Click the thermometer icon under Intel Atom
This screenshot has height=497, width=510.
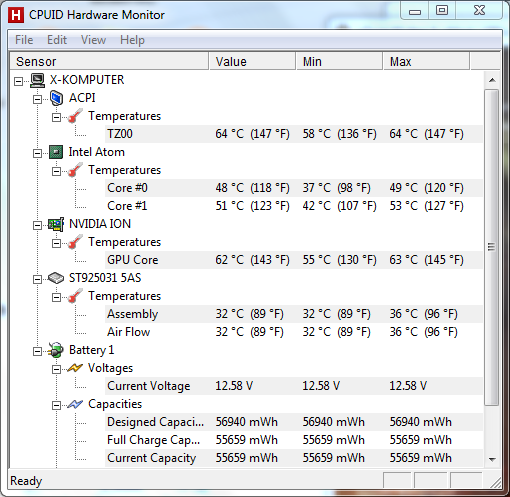pyautogui.click(x=75, y=170)
